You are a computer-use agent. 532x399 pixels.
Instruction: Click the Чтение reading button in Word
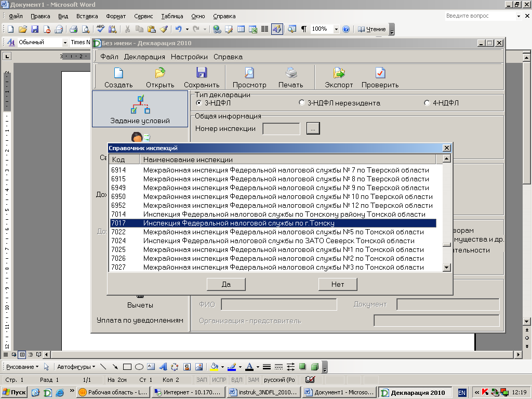372,29
